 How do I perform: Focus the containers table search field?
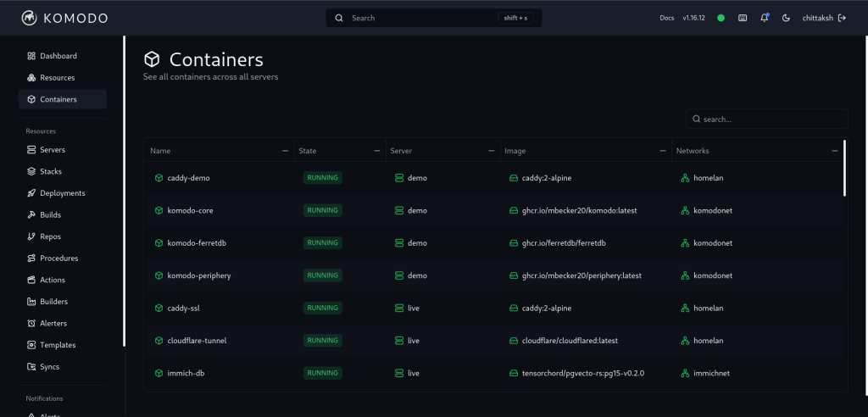coord(766,119)
